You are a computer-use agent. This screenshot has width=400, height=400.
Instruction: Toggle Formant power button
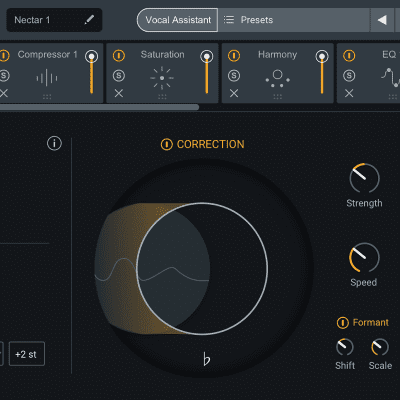tap(343, 323)
